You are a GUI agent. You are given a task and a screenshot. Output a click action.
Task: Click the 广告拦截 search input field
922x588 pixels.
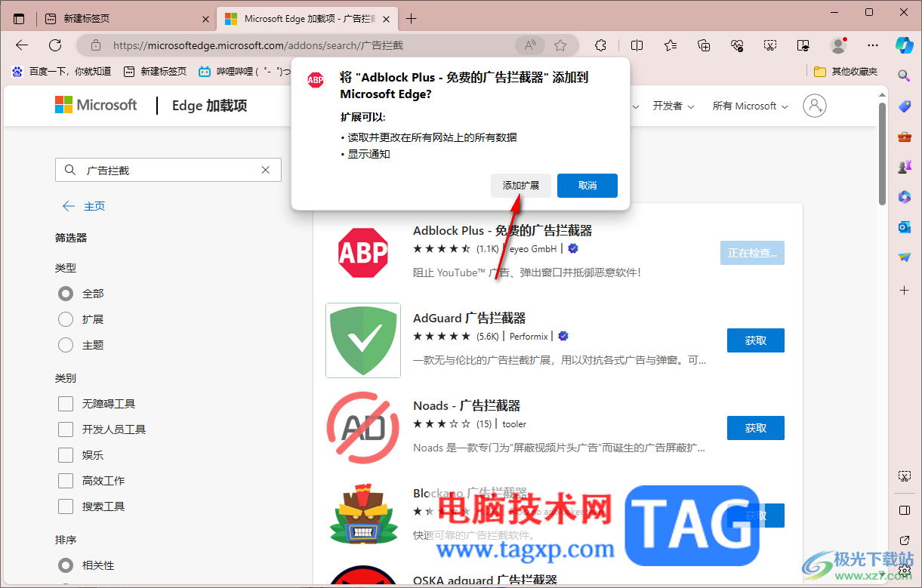168,170
